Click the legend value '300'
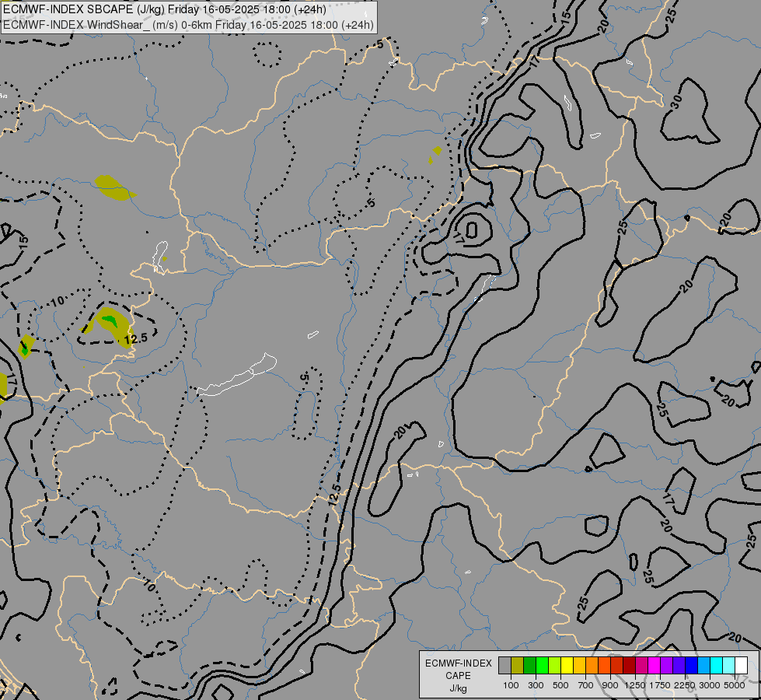The width and height of the screenshot is (761, 700). [536, 685]
